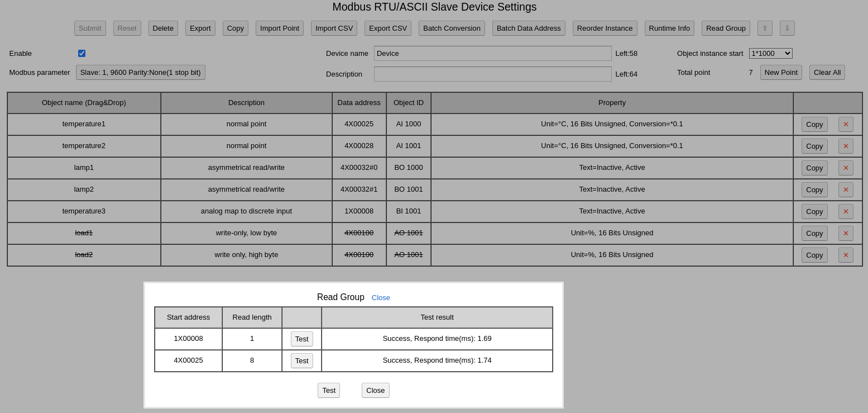
Task: Click the Delete toolbar button
Action: click(x=163, y=28)
